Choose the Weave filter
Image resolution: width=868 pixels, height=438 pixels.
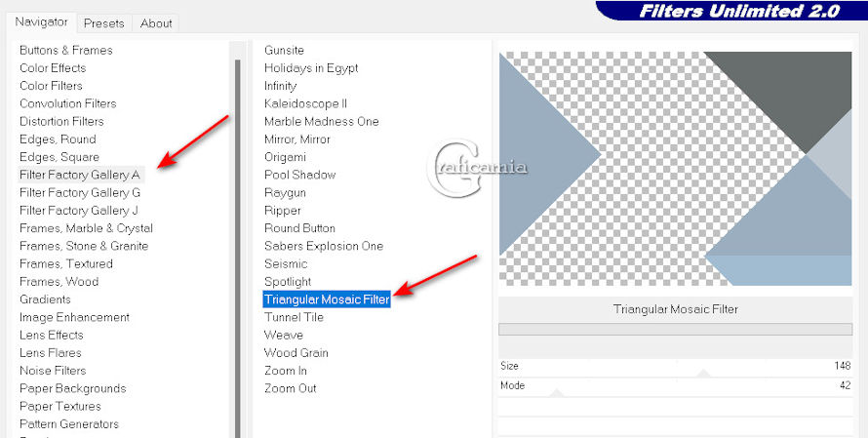[284, 335]
